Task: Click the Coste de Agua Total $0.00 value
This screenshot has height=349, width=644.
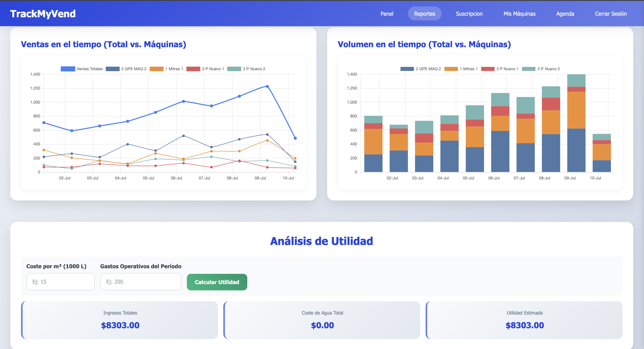Action: click(322, 325)
